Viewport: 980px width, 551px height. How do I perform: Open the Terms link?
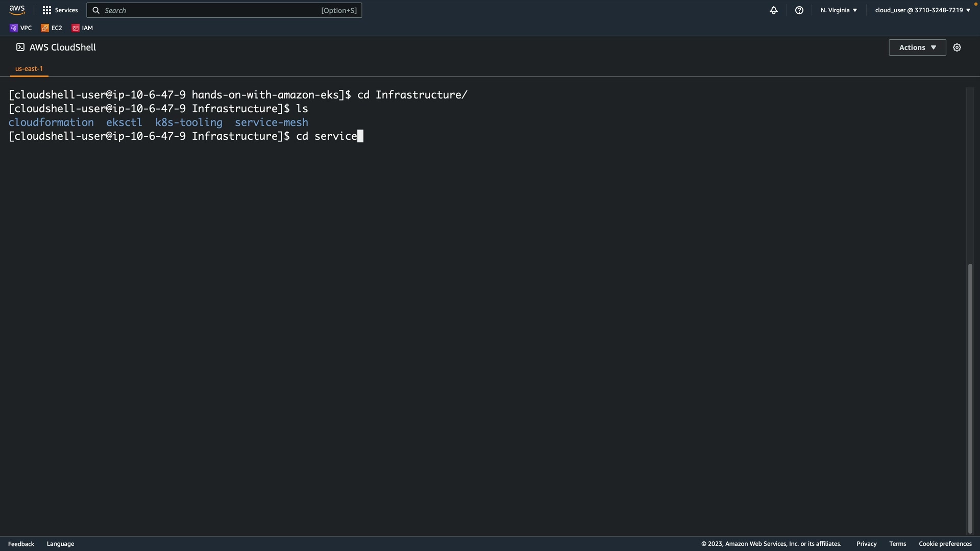click(897, 544)
